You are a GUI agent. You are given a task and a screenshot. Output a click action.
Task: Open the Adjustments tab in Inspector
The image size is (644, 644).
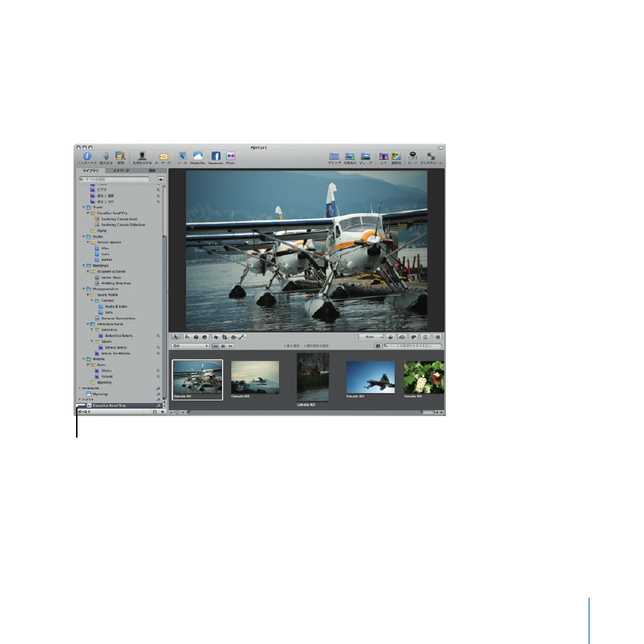pos(152,170)
